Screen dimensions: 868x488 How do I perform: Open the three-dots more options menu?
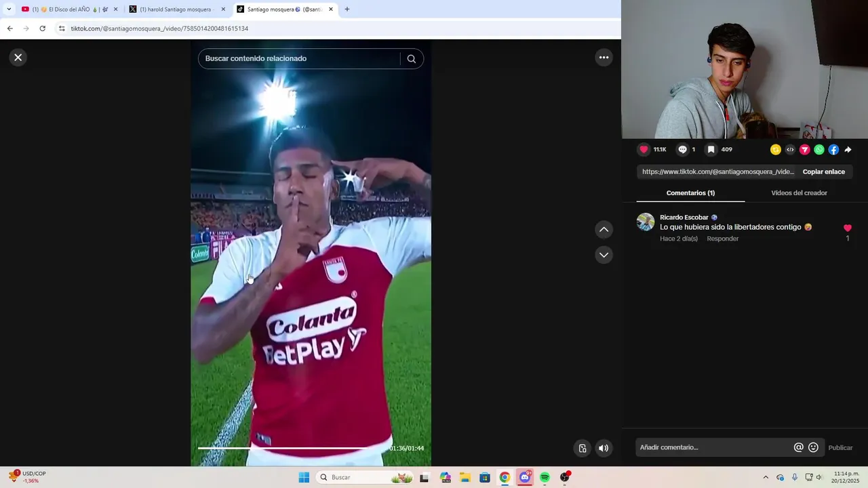click(604, 58)
